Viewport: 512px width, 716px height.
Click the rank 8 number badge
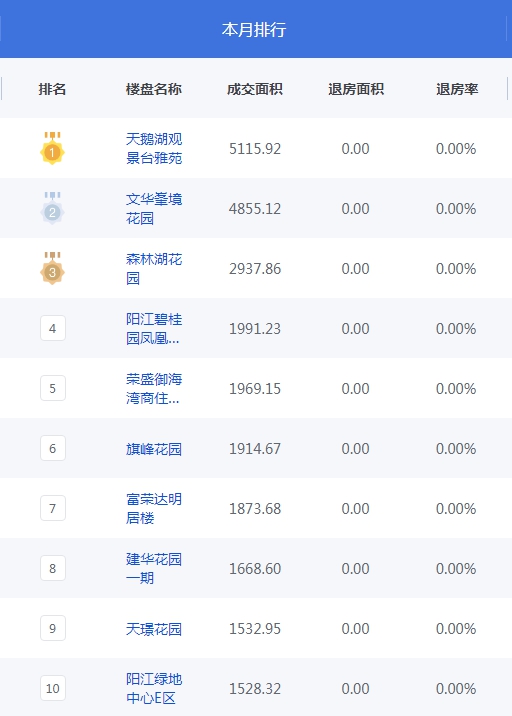pos(53,569)
